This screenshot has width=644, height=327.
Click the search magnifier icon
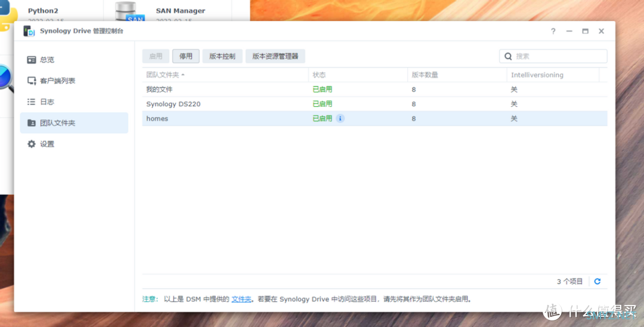[508, 56]
